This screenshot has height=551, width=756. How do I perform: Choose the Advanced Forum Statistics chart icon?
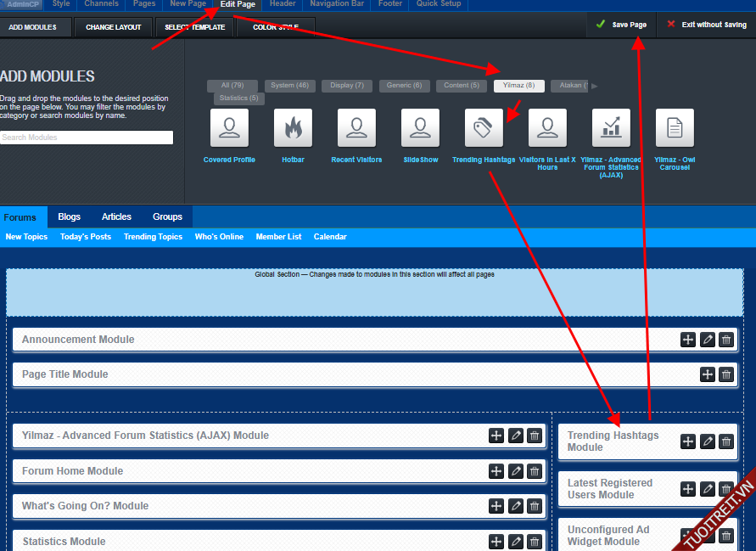611,128
